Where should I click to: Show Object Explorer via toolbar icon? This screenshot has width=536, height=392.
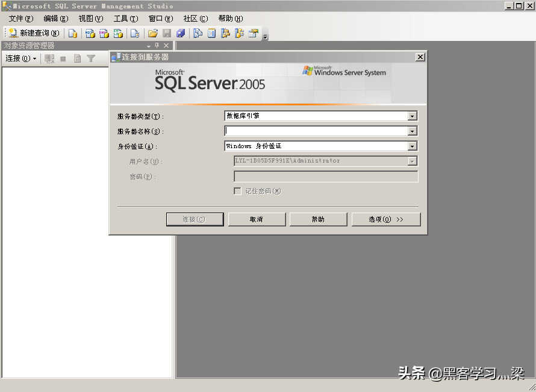coord(225,33)
